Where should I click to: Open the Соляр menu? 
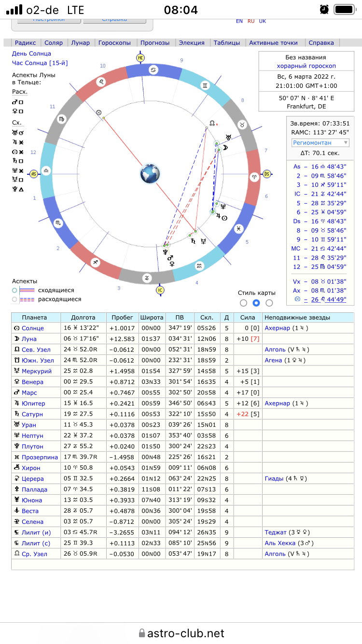[54, 42]
